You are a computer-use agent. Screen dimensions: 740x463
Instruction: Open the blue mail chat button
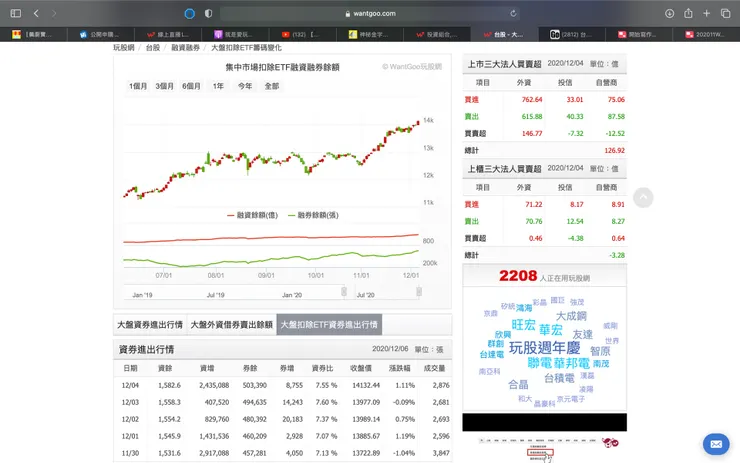716,444
